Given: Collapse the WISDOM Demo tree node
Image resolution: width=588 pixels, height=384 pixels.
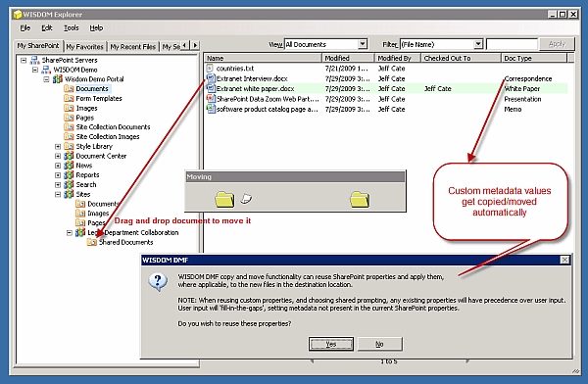Looking at the screenshot, I should pos(35,70).
